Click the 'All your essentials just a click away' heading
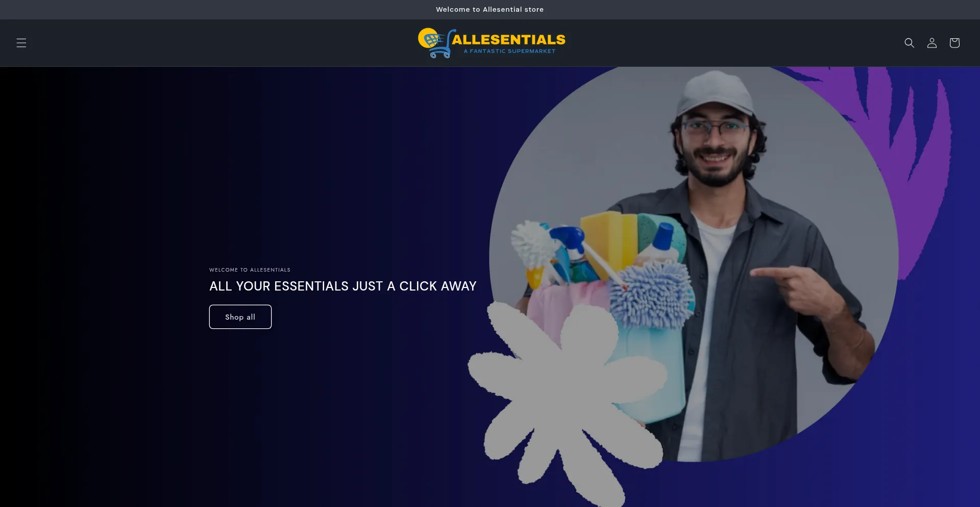Image resolution: width=980 pixels, height=507 pixels. [x=342, y=286]
